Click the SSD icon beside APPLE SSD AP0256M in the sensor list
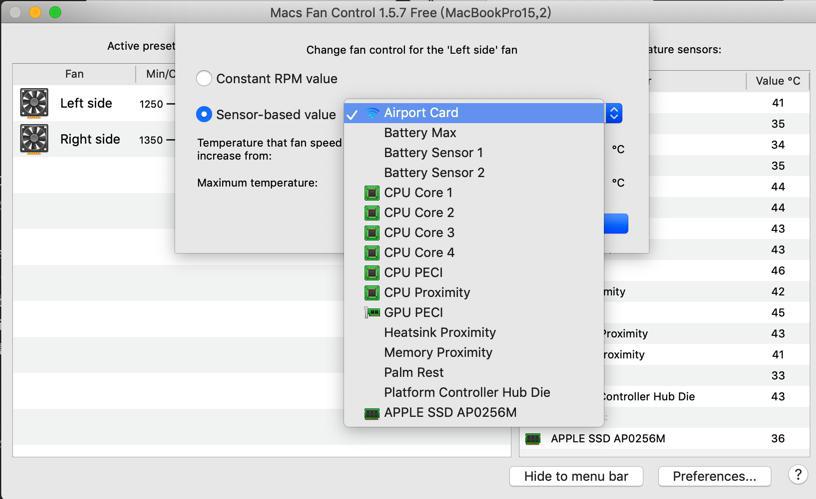The image size is (816, 499). pos(533,439)
